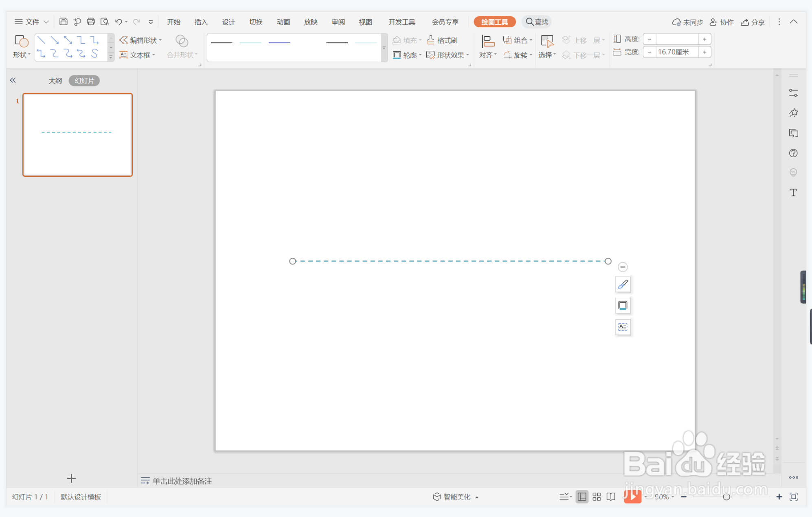Click the 宽度 width input field
The height and width of the screenshot is (517, 812).
click(677, 52)
